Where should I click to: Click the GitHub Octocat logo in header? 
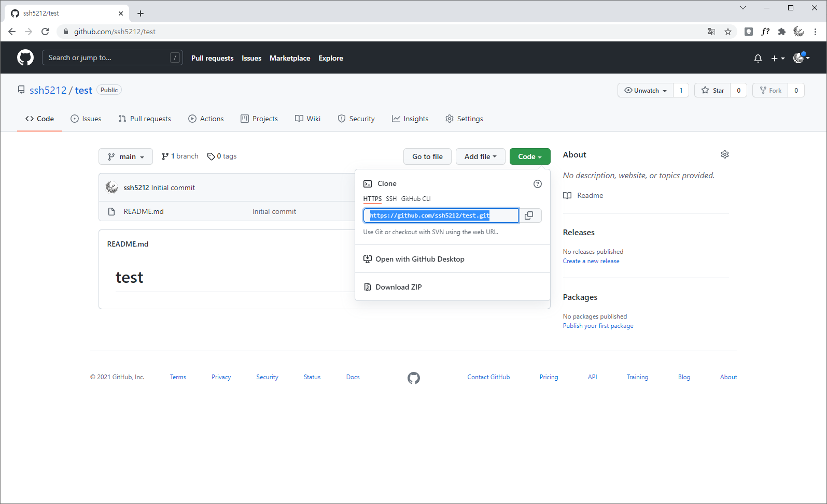[25, 57]
